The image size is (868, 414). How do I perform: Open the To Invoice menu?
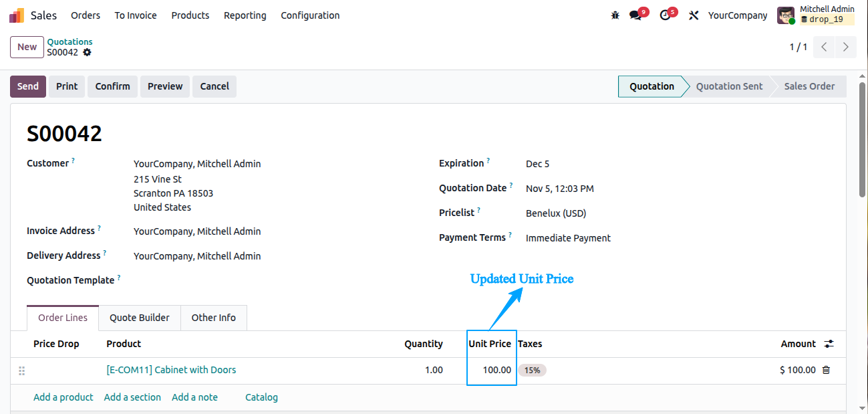pos(136,15)
